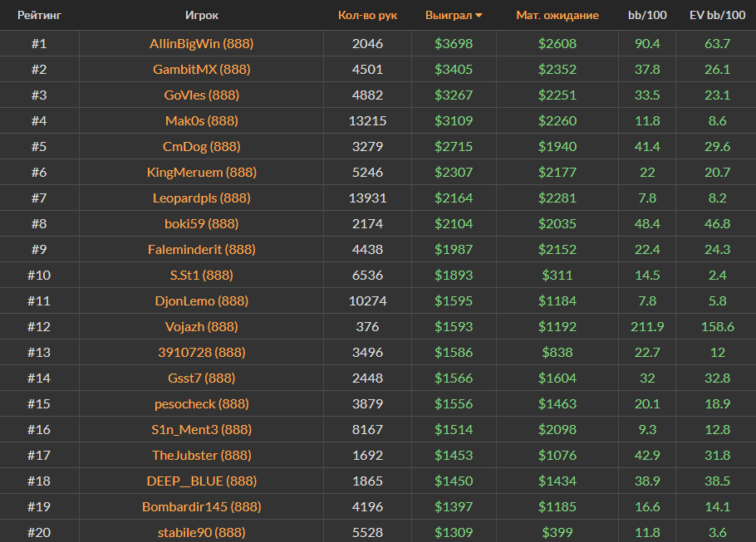Open stabile90 (888) player link

[x=202, y=532]
